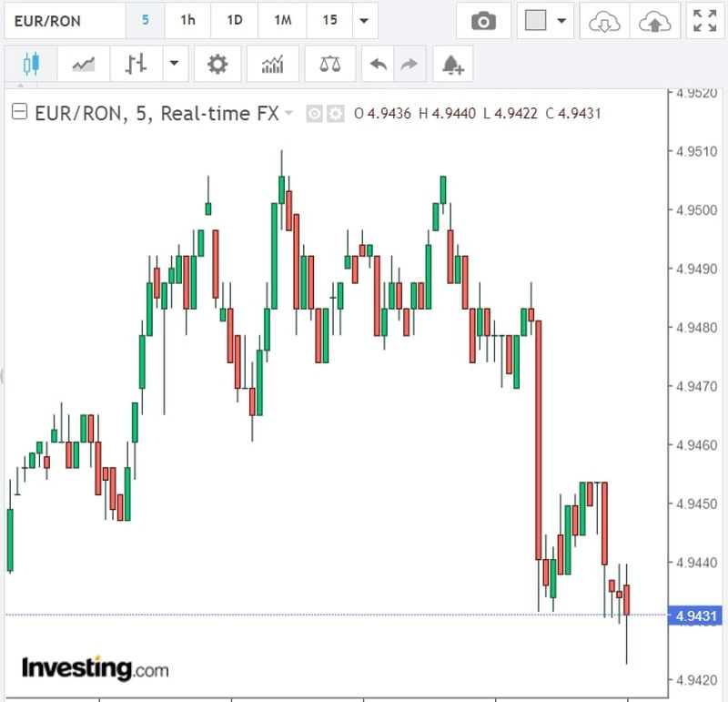Create an alert with bell icon
728x702 pixels.
pyautogui.click(x=452, y=65)
